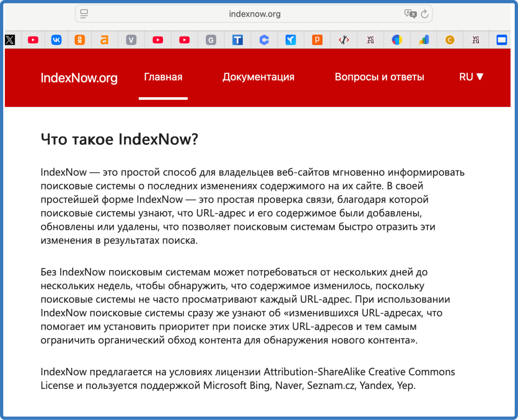Screen dimensions: 518x420
Task: Open the blue 'T' bookmark icon
Action: click(238, 40)
